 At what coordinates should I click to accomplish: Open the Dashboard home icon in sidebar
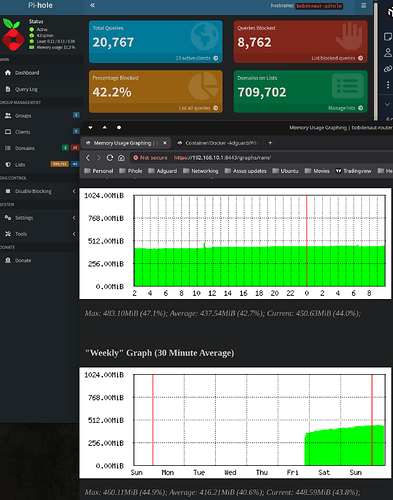[x=8, y=72]
